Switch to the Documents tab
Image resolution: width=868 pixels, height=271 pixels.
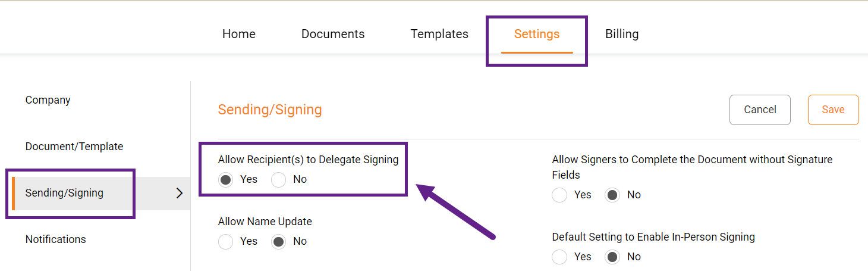coord(333,34)
